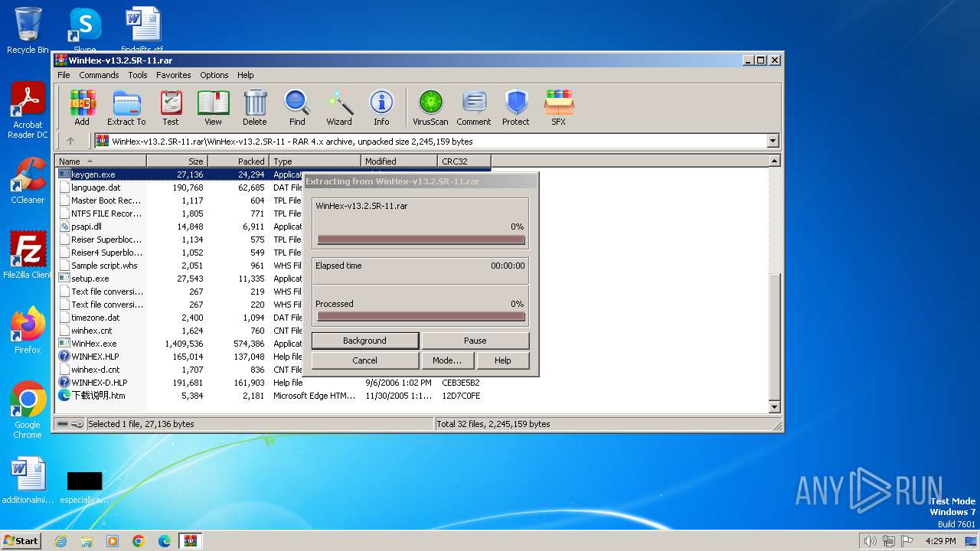Screen dimensions: 980x551
Task: Select winhex.cnt file
Action: (x=92, y=331)
